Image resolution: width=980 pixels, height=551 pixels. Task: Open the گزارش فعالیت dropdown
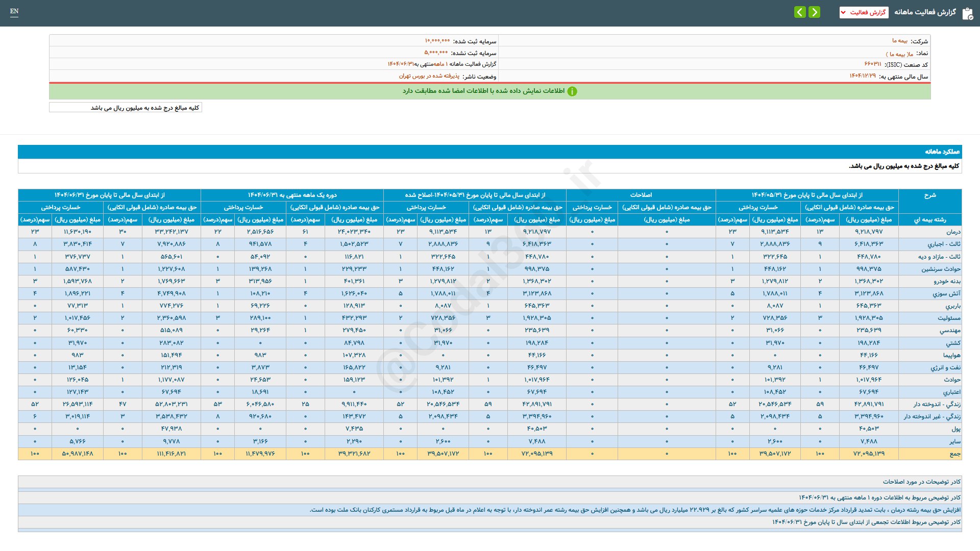pyautogui.click(x=864, y=12)
